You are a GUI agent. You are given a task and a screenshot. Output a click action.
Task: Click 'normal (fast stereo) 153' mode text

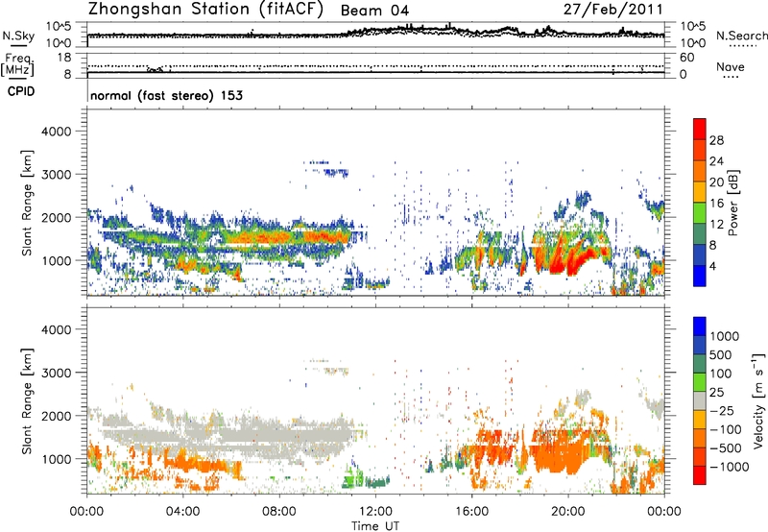(166, 95)
